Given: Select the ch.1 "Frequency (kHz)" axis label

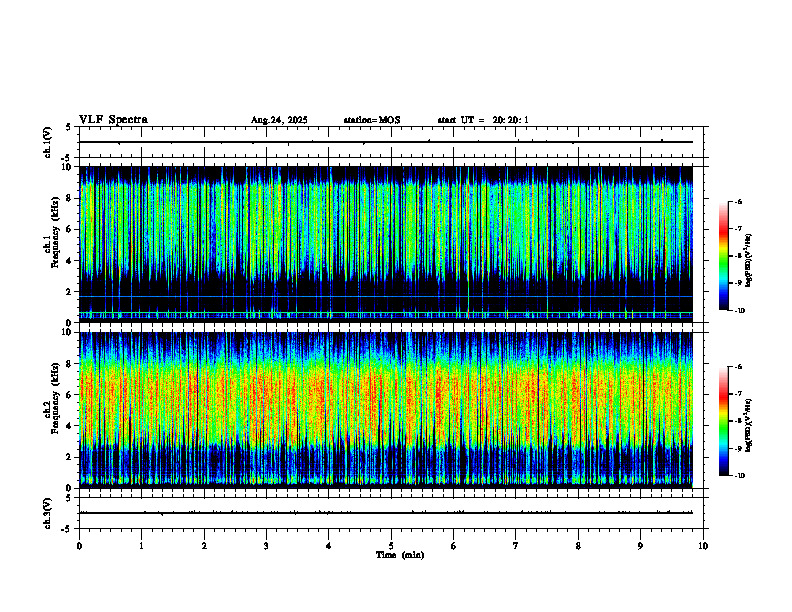Looking at the screenshot, I should (x=56, y=232).
